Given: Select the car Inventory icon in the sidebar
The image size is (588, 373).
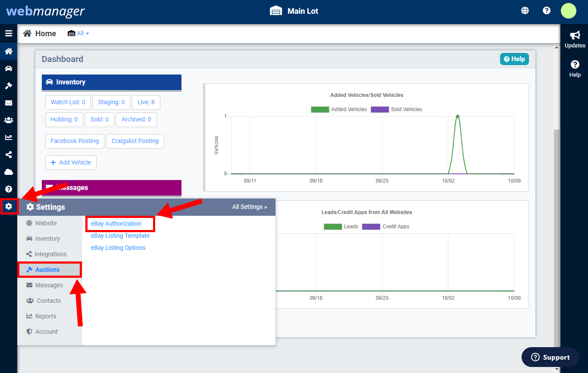Looking at the screenshot, I should tap(9, 68).
